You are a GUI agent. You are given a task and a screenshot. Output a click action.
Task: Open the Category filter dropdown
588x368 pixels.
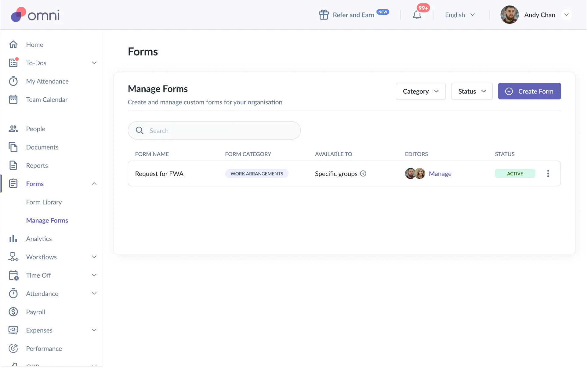click(420, 91)
